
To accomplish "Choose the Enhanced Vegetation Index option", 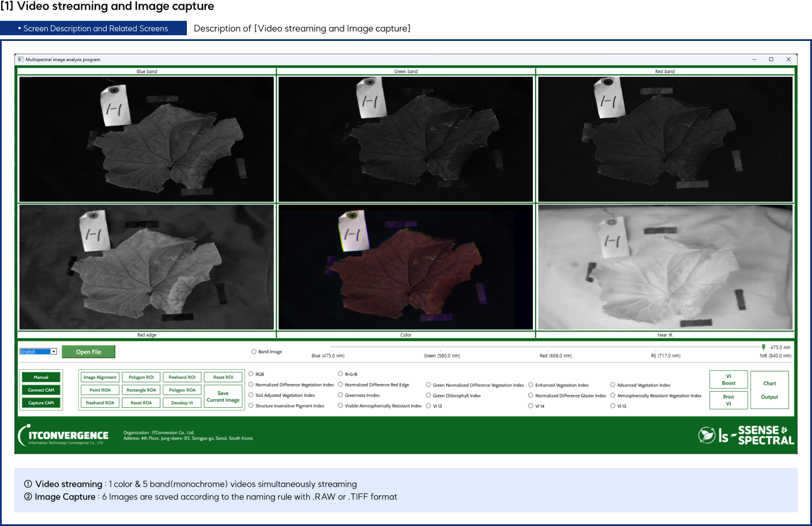I will (531, 385).
